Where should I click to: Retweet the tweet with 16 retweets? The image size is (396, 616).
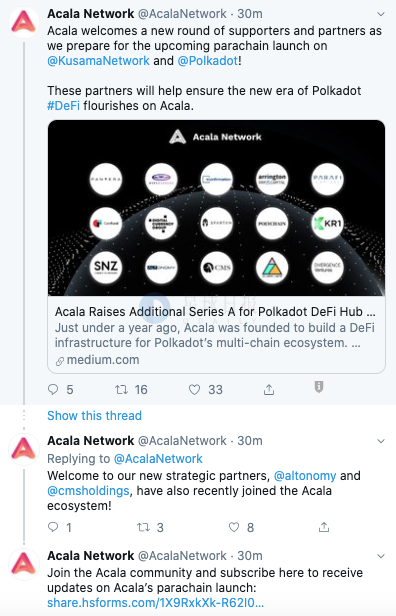pyautogui.click(x=121, y=389)
